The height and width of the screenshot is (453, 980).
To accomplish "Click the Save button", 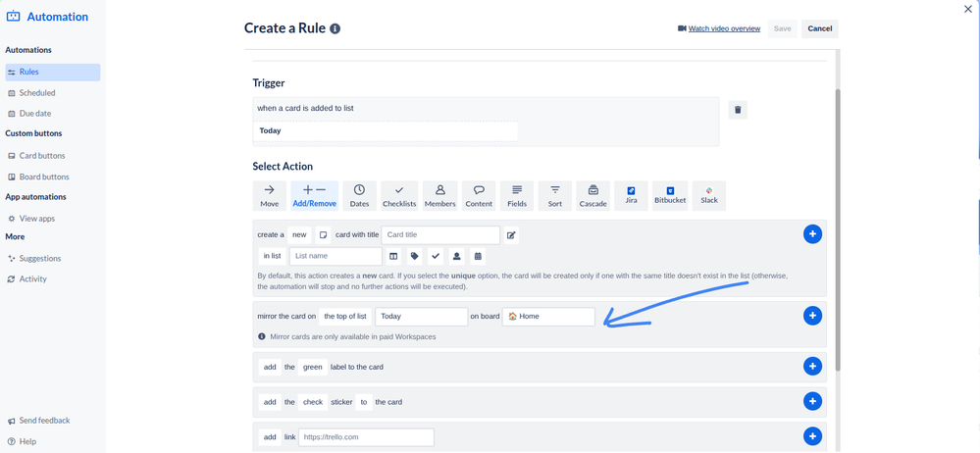I will [x=783, y=28].
